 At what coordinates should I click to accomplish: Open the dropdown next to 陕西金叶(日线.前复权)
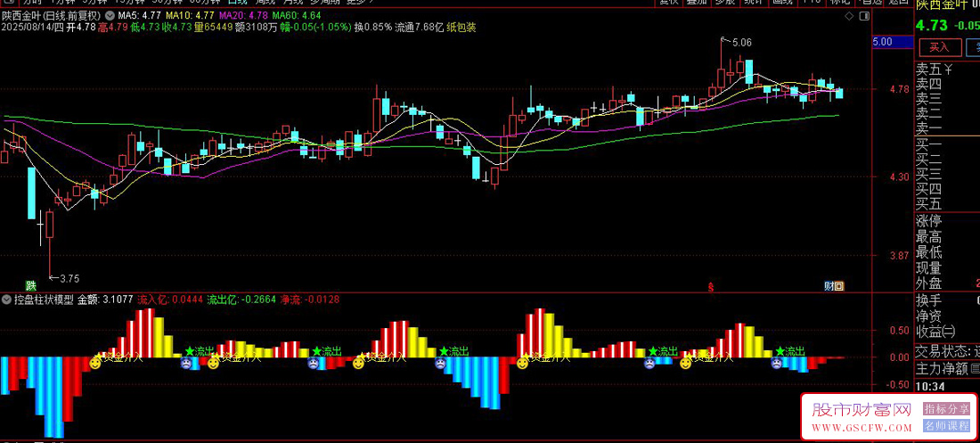click(110, 14)
